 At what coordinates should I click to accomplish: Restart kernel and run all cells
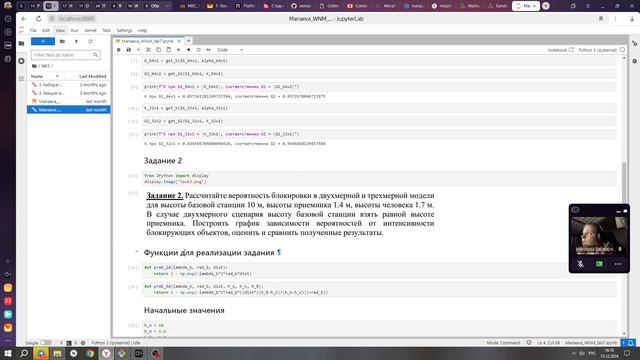pos(209,50)
